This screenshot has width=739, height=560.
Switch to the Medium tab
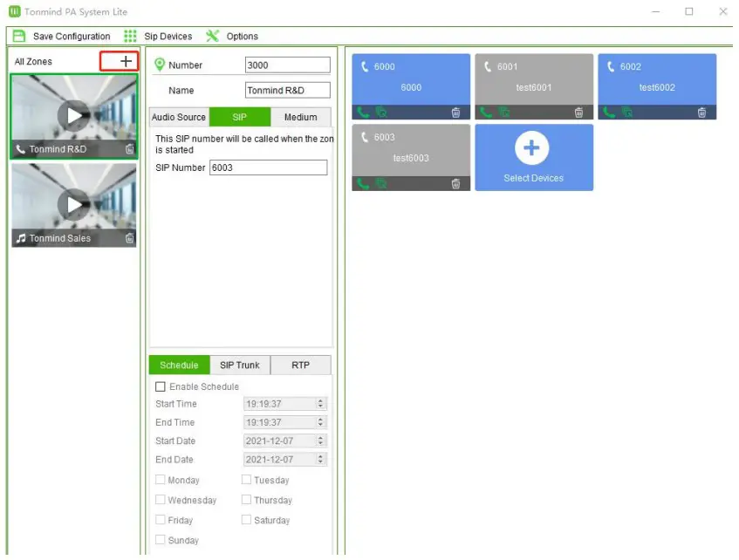(301, 117)
